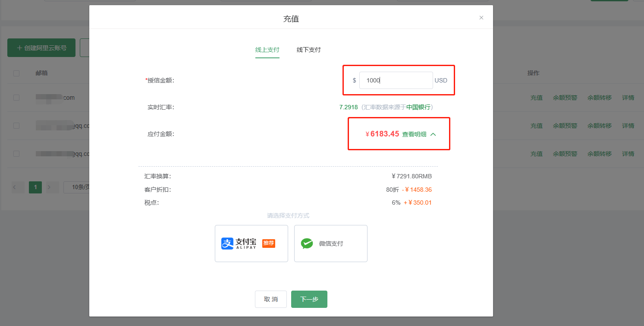The height and width of the screenshot is (326, 644).
Task: Click the 取消 button
Action: [270, 299]
